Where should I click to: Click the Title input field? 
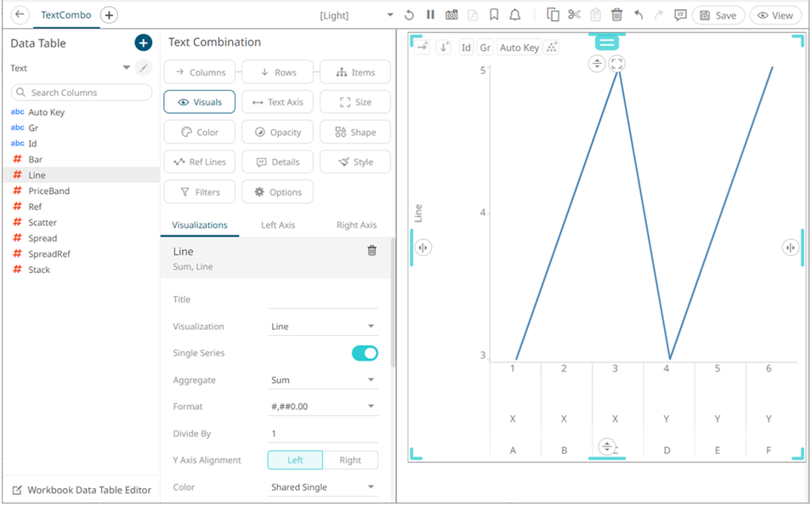322,299
